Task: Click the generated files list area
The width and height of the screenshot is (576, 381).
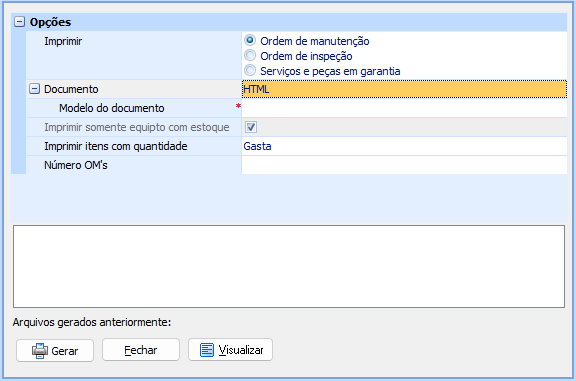Action: [x=289, y=266]
